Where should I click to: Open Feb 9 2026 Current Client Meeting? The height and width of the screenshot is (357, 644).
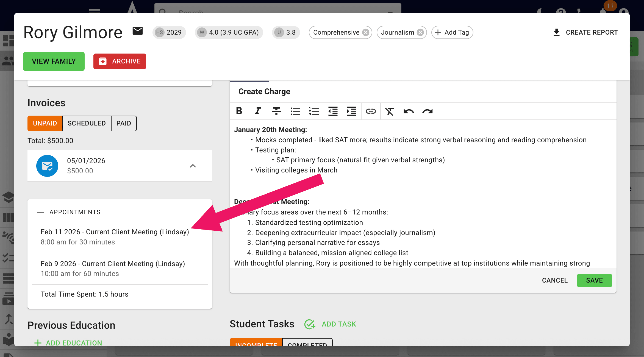tap(120, 269)
